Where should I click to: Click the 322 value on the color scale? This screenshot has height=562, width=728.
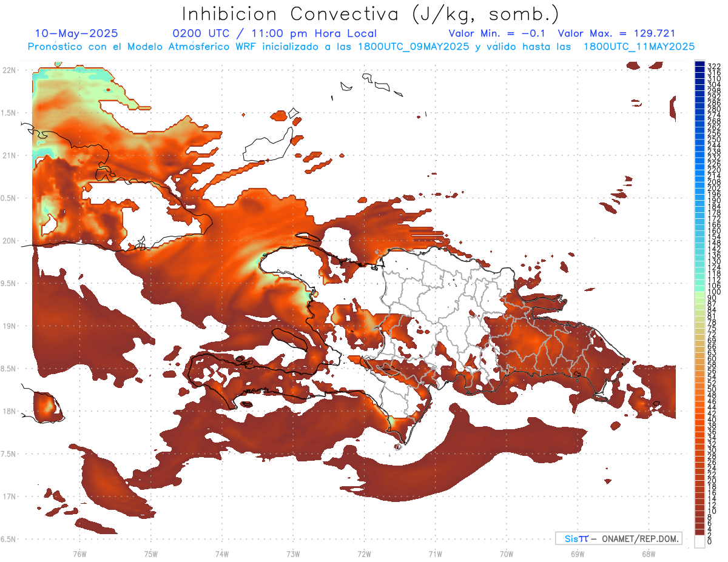coord(713,65)
